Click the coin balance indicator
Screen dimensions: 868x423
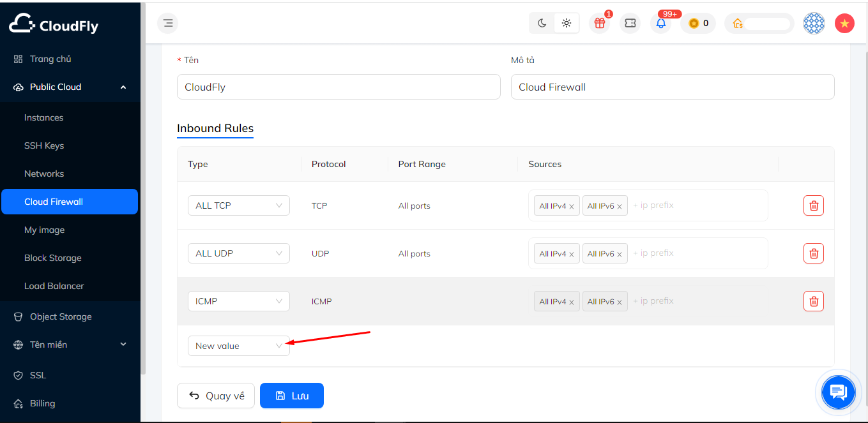(698, 24)
